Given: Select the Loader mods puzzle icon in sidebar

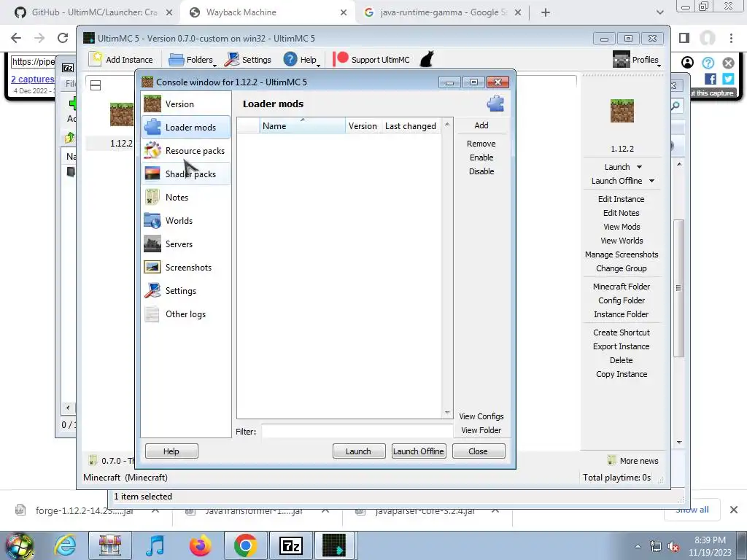Looking at the screenshot, I should point(152,127).
